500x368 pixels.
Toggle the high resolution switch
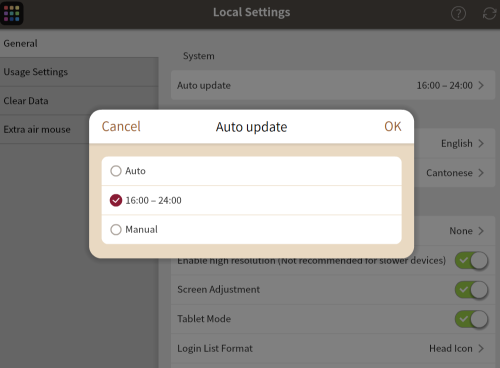472,260
